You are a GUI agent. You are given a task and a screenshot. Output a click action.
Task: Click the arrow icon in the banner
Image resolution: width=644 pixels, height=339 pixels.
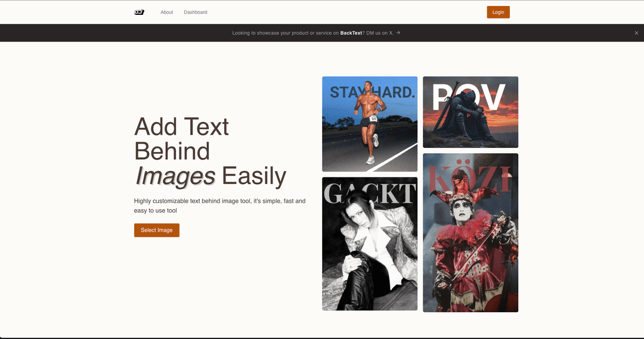398,33
